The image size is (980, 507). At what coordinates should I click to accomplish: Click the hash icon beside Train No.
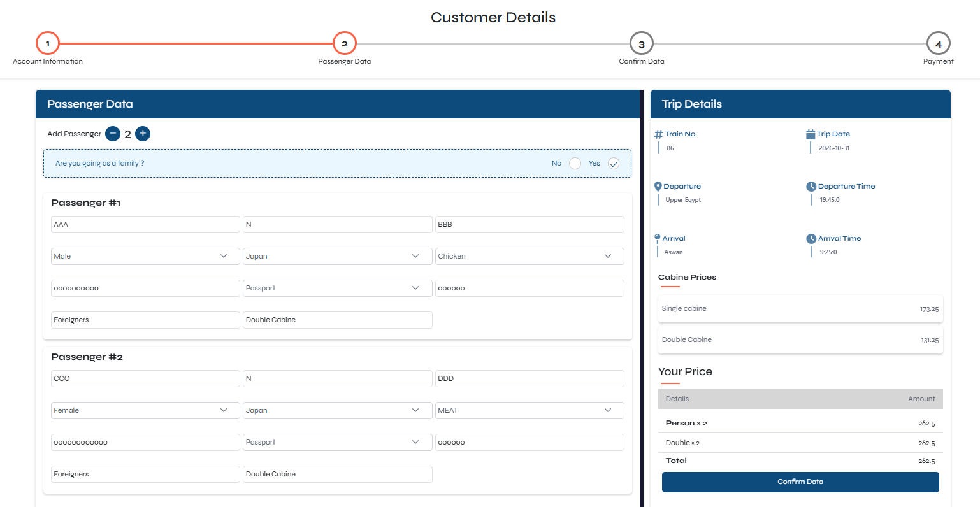coord(659,134)
